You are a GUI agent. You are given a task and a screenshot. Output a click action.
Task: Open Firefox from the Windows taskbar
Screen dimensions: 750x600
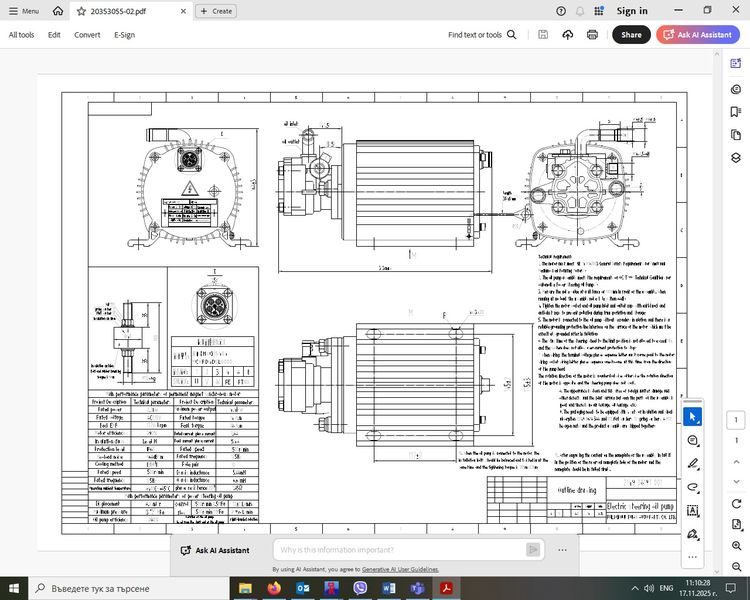click(x=276, y=588)
